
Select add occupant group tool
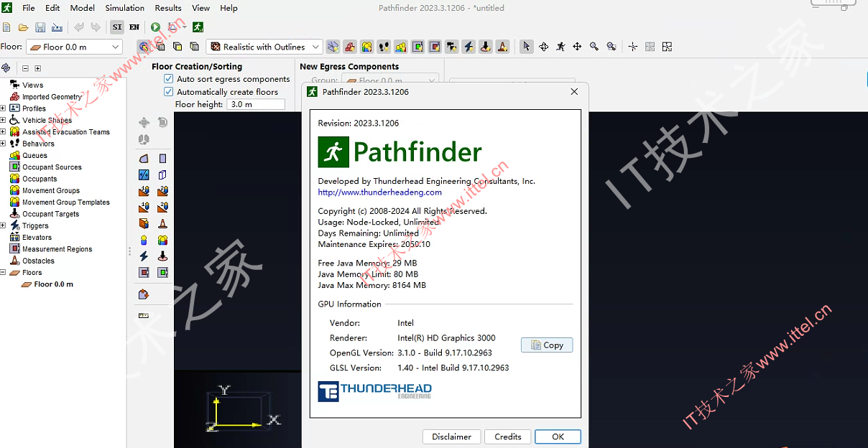163,240
